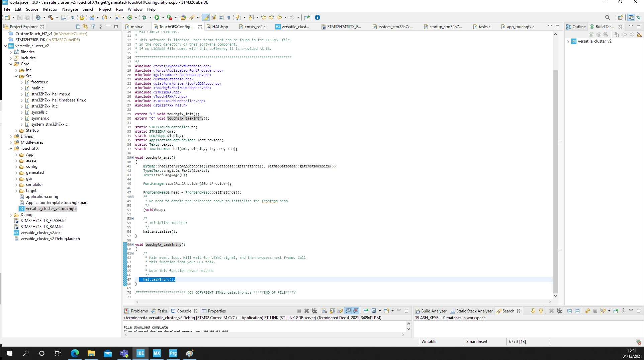Switch to the tasks.c editor tab

pos(484,26)
